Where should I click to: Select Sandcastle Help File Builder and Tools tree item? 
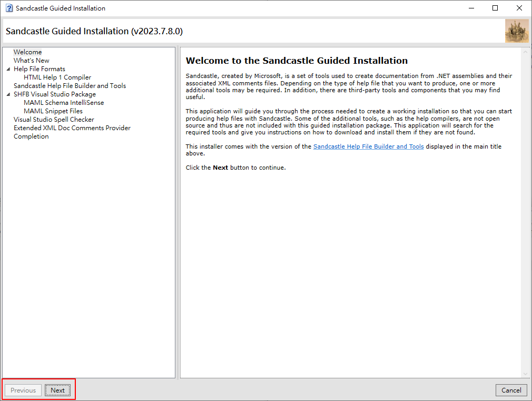click(70, 85)
